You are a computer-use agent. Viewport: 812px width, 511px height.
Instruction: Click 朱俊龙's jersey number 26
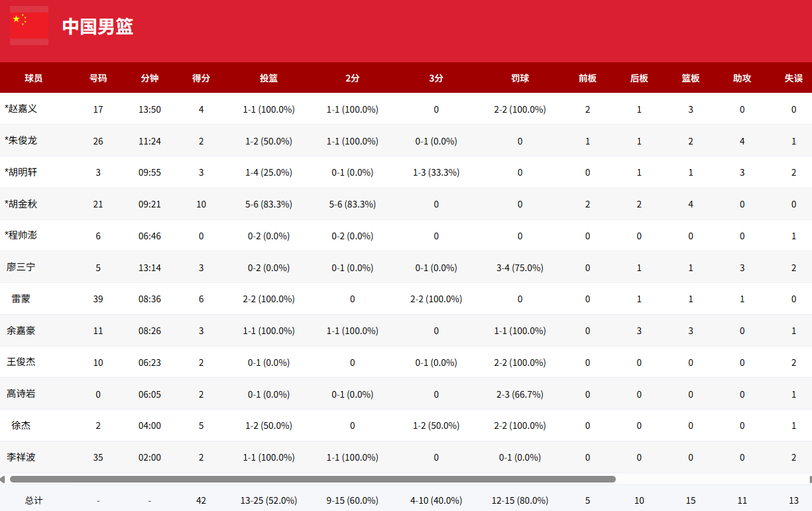[98, 141]
